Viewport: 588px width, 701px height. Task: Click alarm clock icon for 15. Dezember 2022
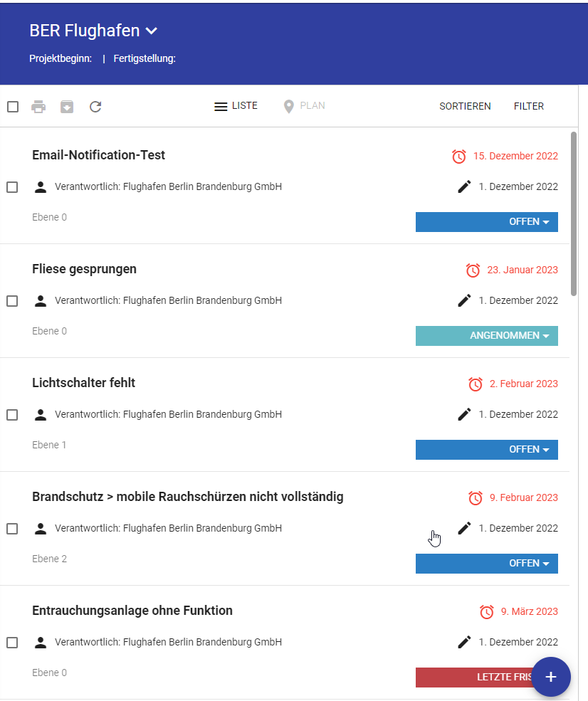pos(459,156)
